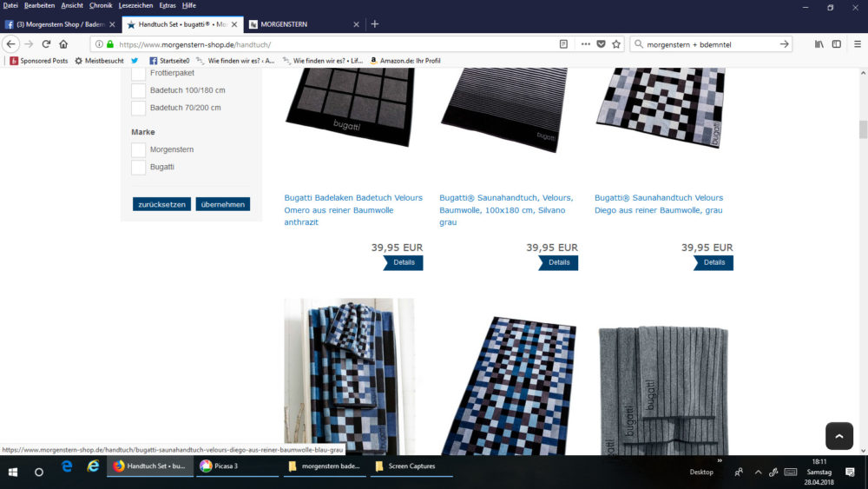Launch Internet Explorer from taskbar
This screenshot has height=489, width=868.
click(x=93, y=466)
